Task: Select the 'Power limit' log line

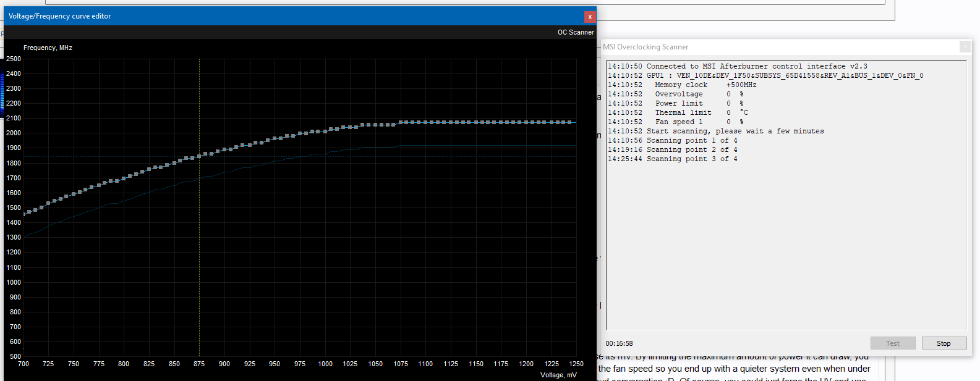Action: pos(676,103)
